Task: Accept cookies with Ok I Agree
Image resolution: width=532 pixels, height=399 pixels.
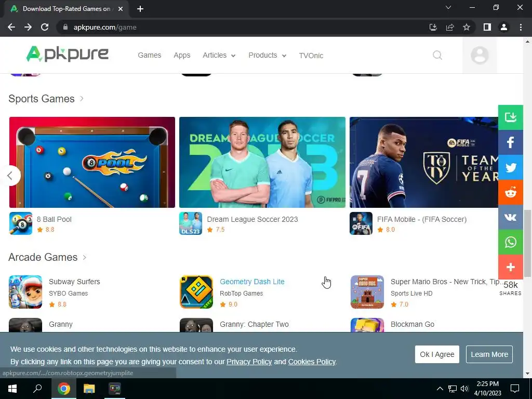Action: coord(437,354)
